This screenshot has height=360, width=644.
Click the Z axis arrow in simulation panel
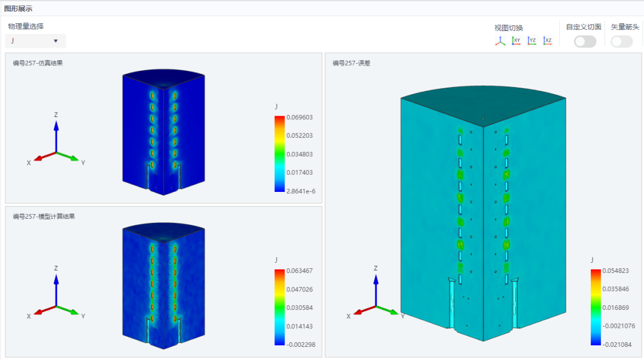click(x=56, y=136)
